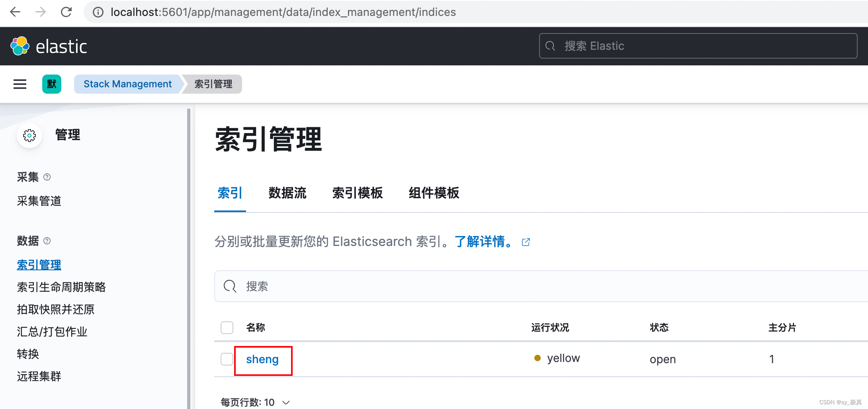
Task: Click the 了解详情 link
Action: (x=484, y=242)
